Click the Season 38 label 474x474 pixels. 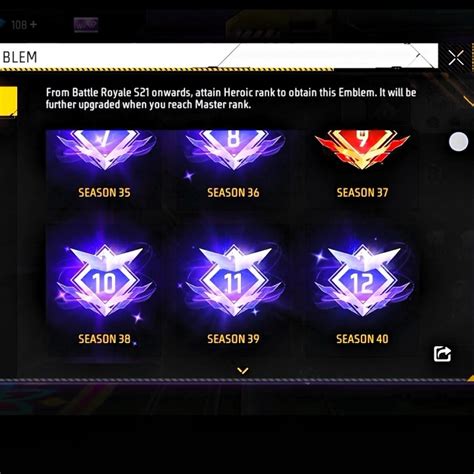pyautogui.click(x=104, y=339)
